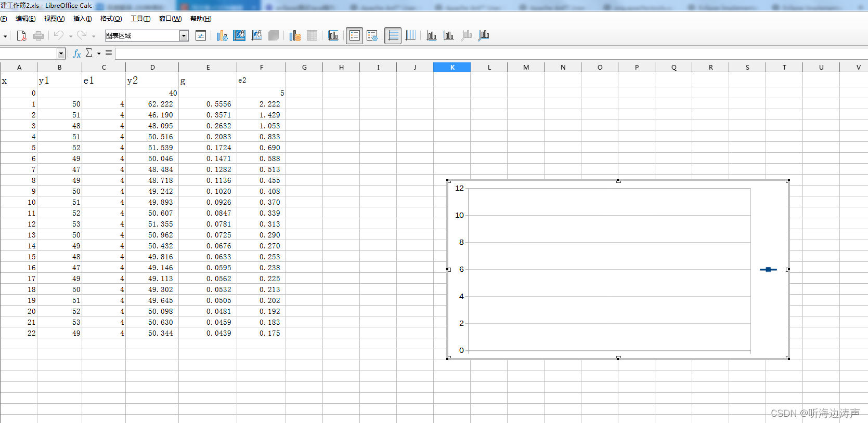868x423 pixels.
Task: Click the Sum sigma icon
Action: tap(89, 53)
